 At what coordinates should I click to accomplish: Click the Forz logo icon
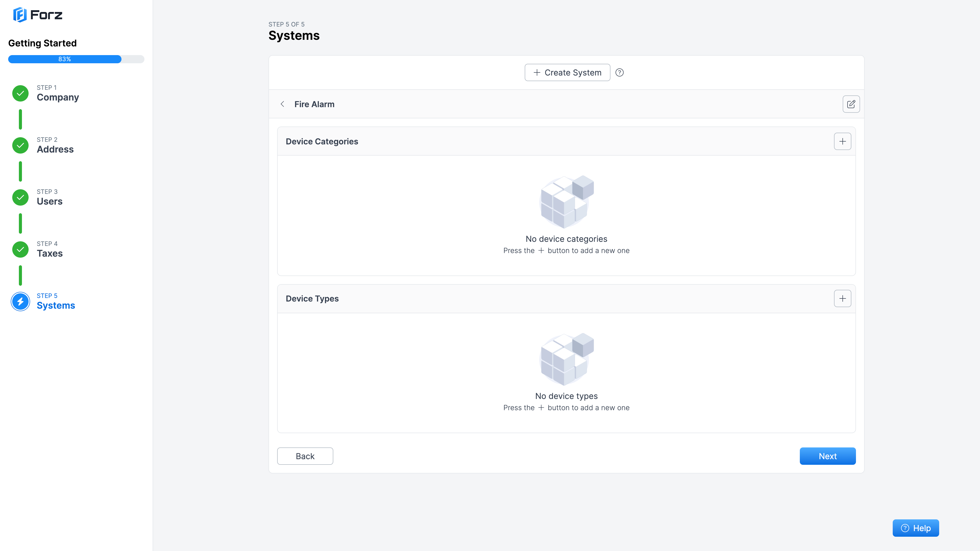[20, 15]
